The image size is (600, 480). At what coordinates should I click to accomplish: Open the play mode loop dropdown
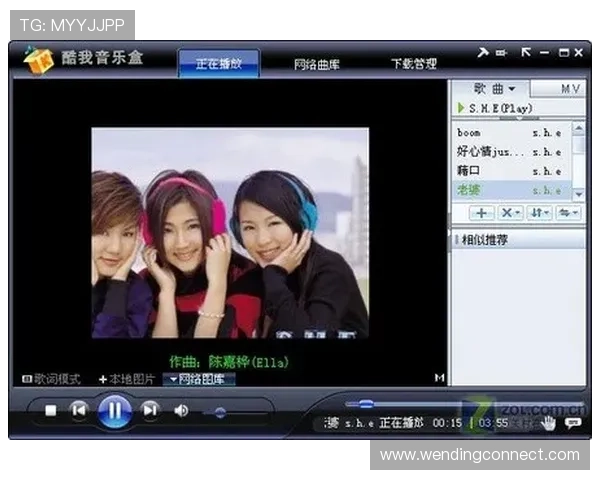(x=567, y=213)
